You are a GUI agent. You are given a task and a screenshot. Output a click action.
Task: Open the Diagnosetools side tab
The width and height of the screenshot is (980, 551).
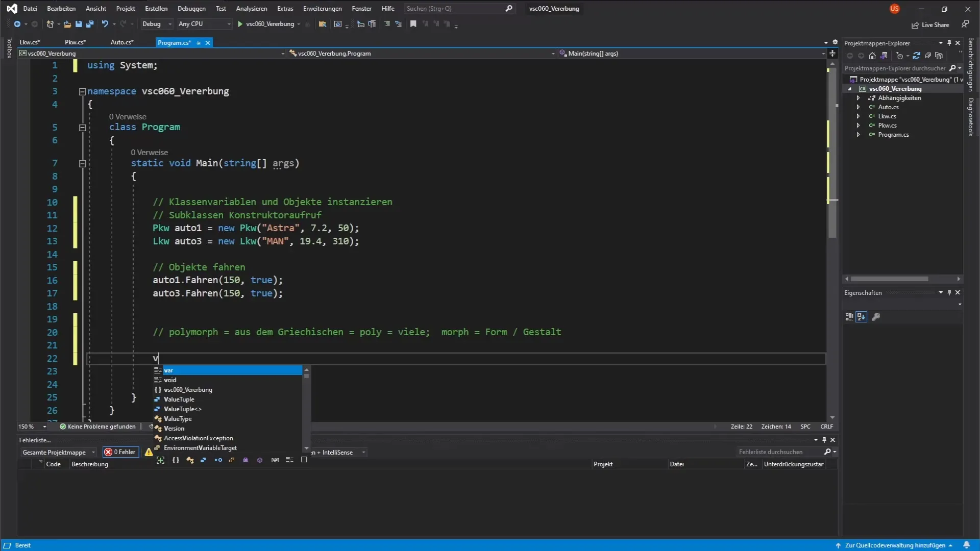pos(971,117)
